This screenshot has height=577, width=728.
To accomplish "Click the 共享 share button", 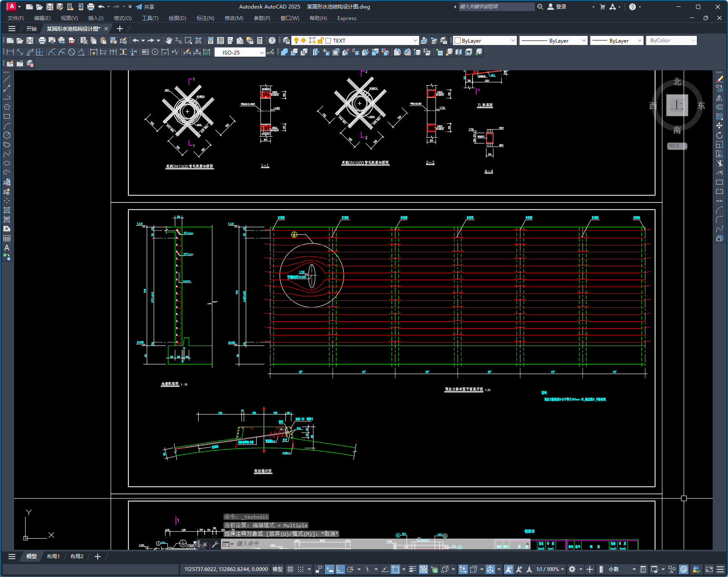I will click(x=145, y=7).
